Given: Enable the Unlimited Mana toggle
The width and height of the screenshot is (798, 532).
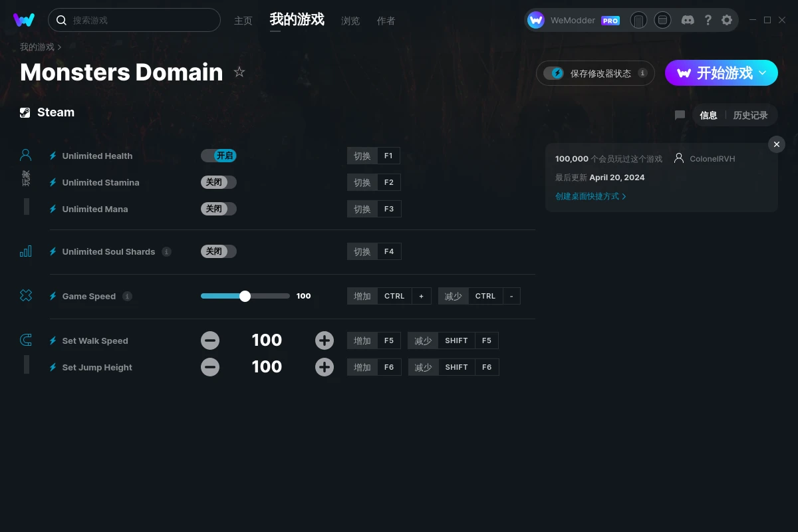Looking at the screenshot, I should click(219, 209).
